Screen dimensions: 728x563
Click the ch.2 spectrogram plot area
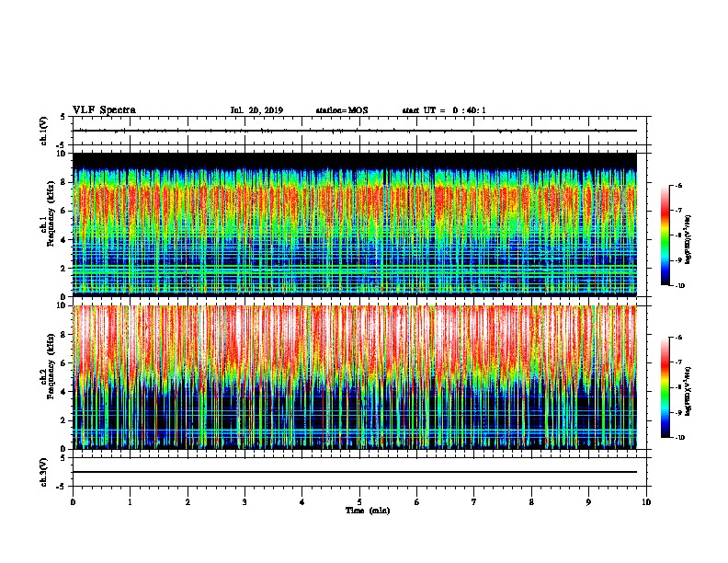click(355, 377)
